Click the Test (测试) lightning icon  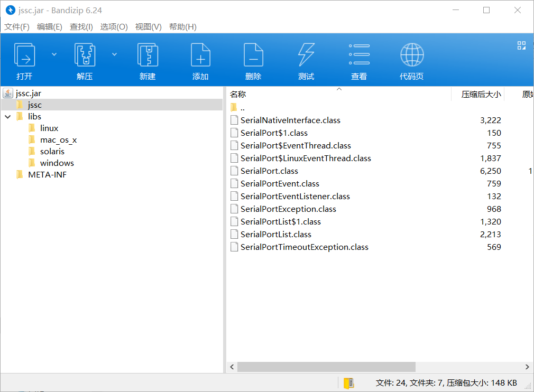(x=306, y=55)
